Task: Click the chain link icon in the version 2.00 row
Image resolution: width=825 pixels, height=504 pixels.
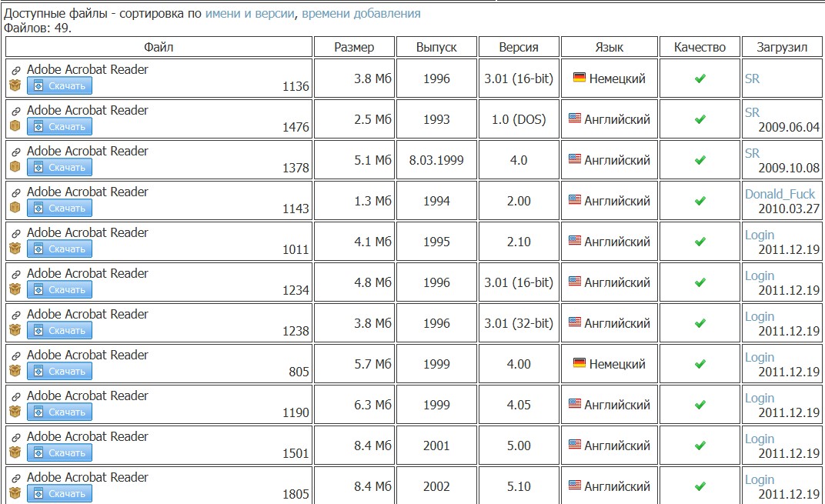Action: pos(16,193)
